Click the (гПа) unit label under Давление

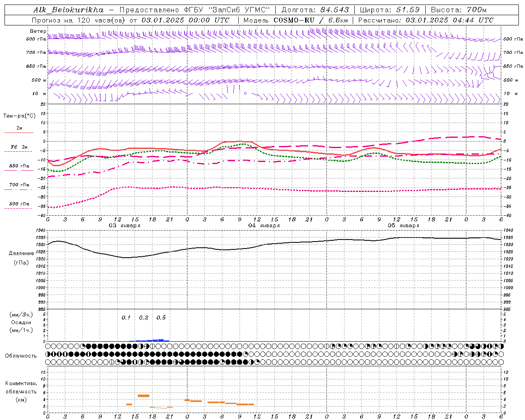[21, 262]
